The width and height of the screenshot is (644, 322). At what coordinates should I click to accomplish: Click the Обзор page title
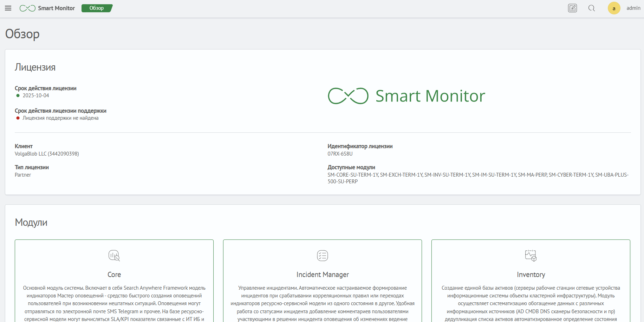click(22, 34)
